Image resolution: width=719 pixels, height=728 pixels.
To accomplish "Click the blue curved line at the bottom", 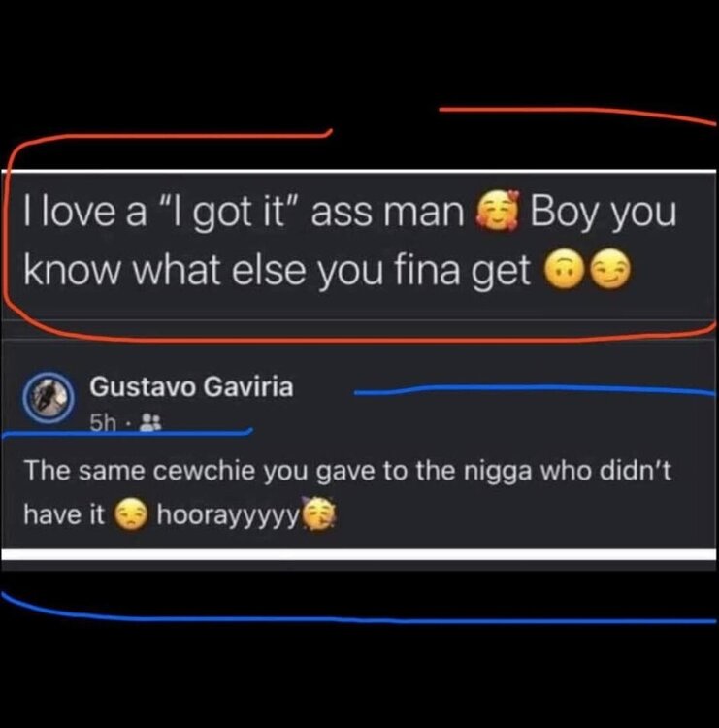I will point(358,612).
